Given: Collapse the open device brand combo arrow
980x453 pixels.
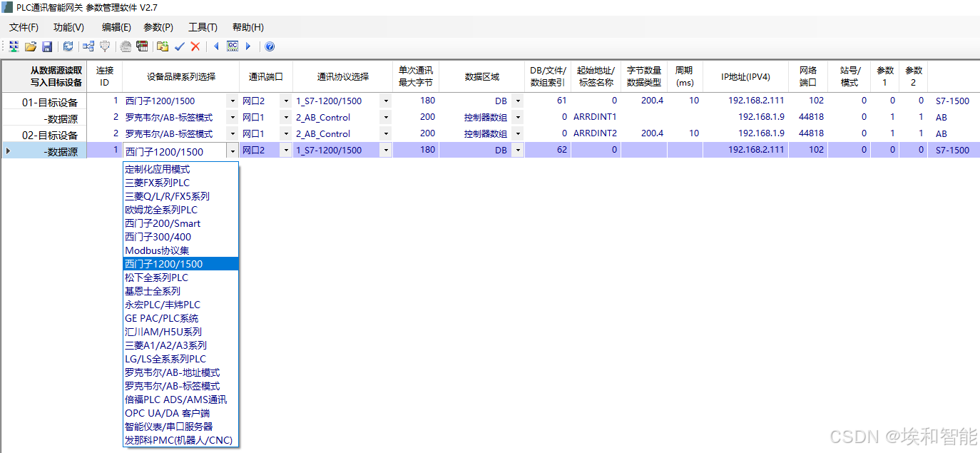Looking at the screenshot, I should (233, 151).
